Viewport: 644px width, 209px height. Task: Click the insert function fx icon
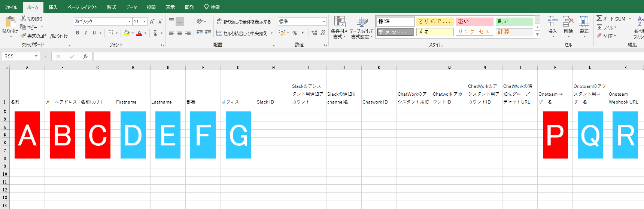(x=85, y=56)
